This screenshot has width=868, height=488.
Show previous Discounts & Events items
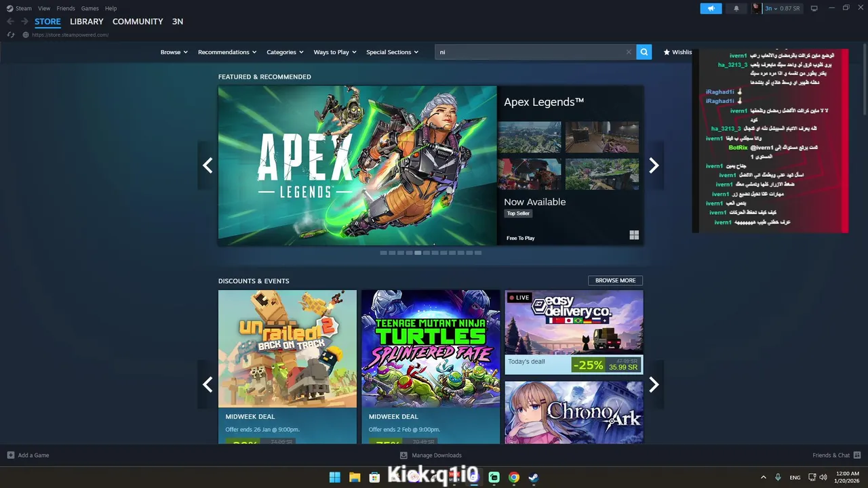208,384
